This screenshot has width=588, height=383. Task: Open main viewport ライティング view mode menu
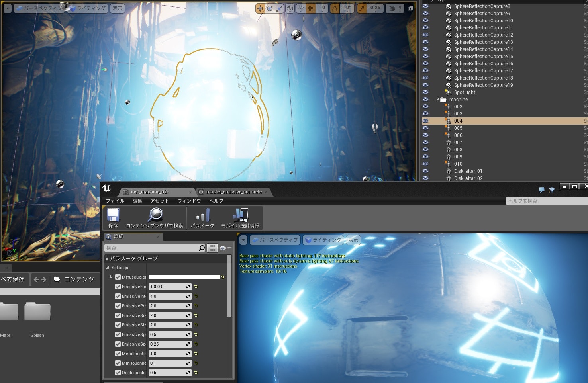point(88,8)
